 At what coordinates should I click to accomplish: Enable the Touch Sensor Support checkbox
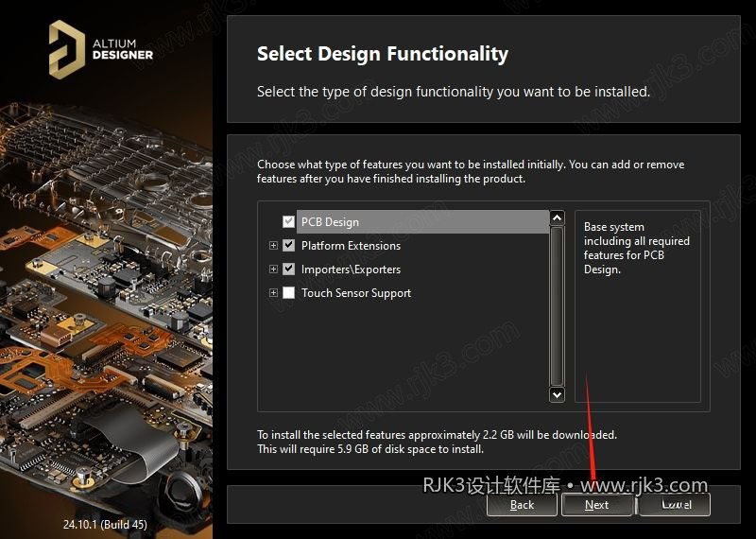(x=288, y=292)
